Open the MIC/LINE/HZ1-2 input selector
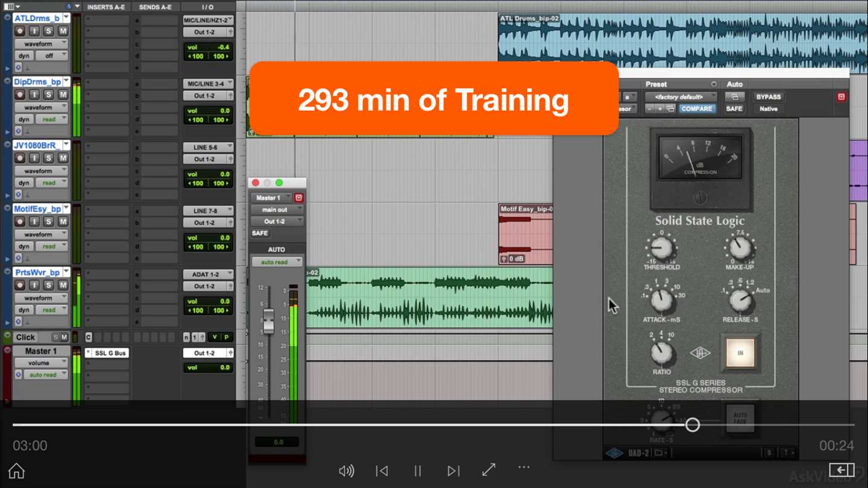 coord(208,20)
